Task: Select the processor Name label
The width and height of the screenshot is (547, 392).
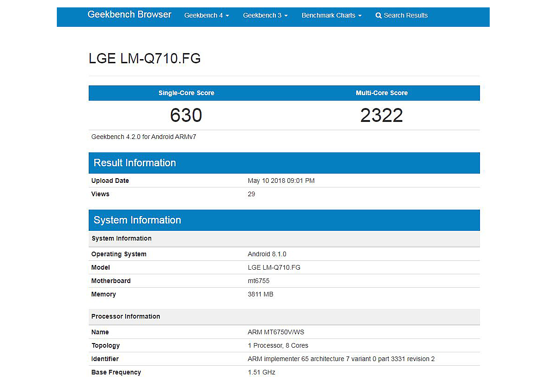Action: pos(100,332)
